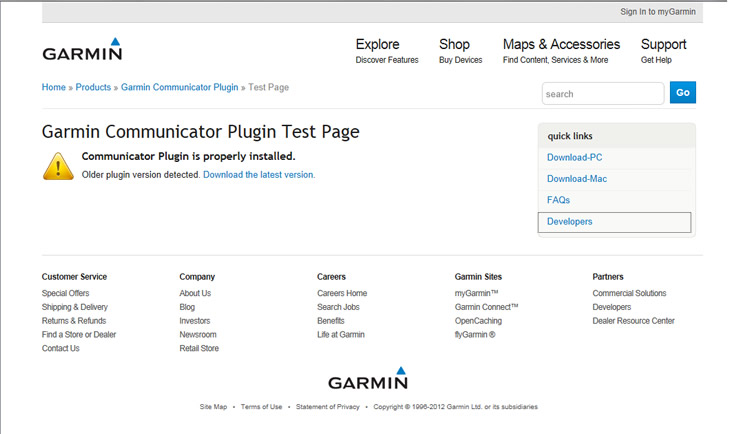Click the page title heading text

point(201,132)
